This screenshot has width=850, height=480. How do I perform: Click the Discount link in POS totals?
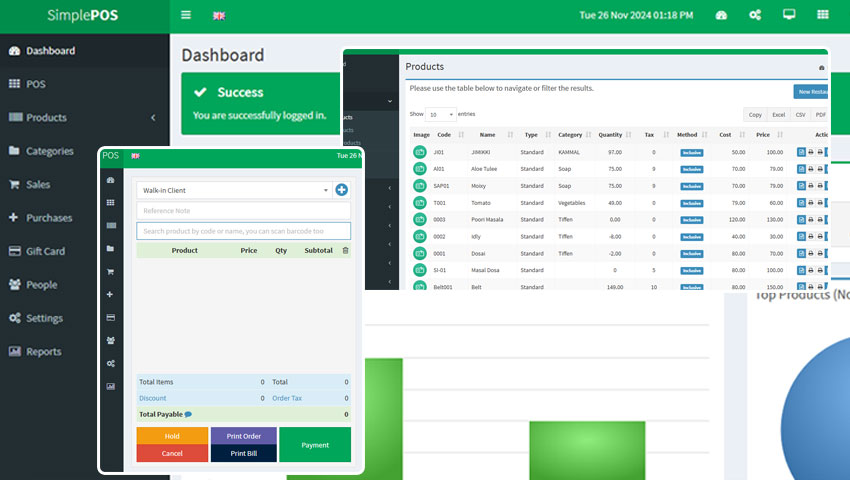coord(153,398)
